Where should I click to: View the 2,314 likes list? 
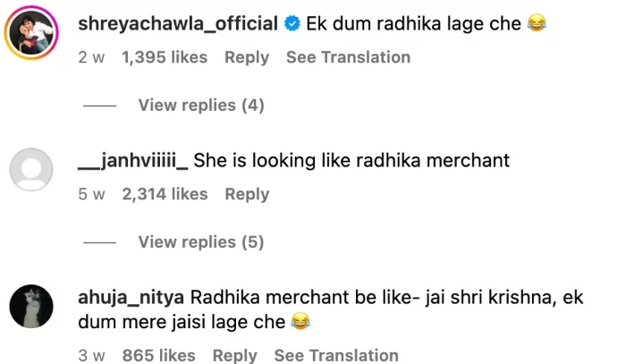point(165,194)
